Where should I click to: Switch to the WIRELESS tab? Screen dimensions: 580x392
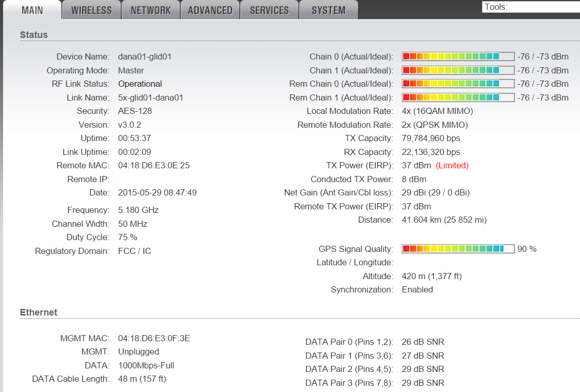pos(91,10)
